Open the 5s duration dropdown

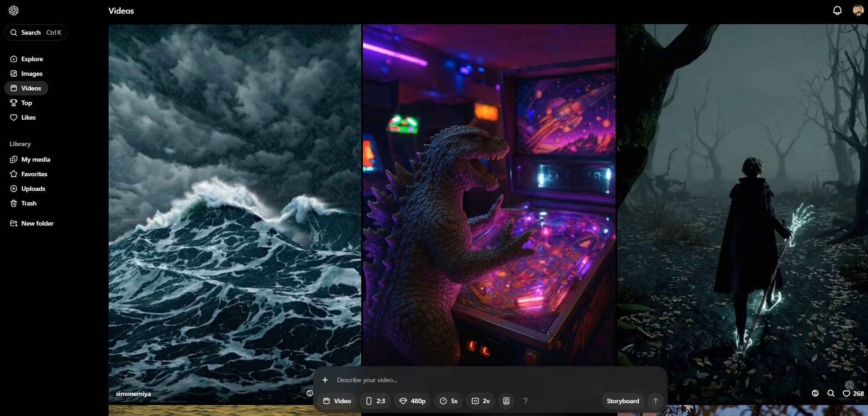click(448, 401)
